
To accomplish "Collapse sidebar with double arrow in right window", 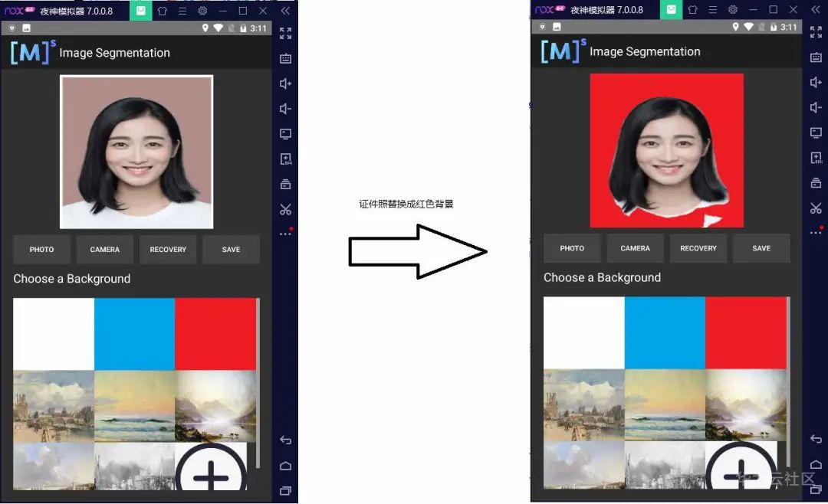I will point(815,9).
